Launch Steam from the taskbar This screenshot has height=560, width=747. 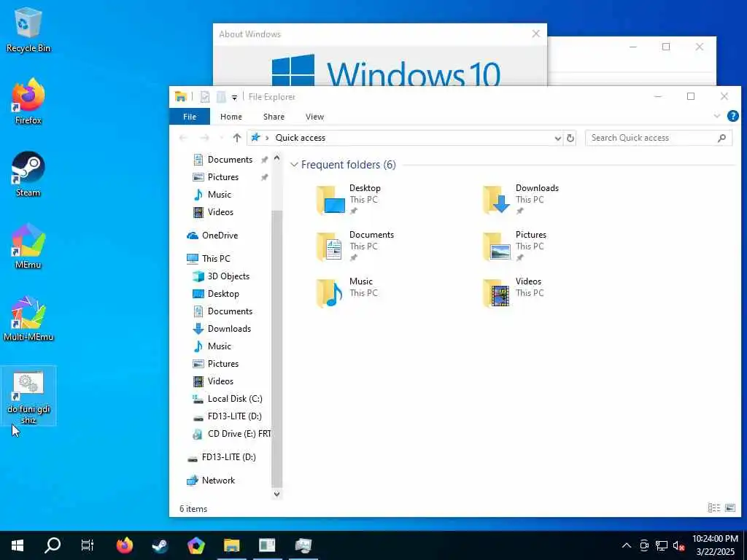tap(160, 545)
